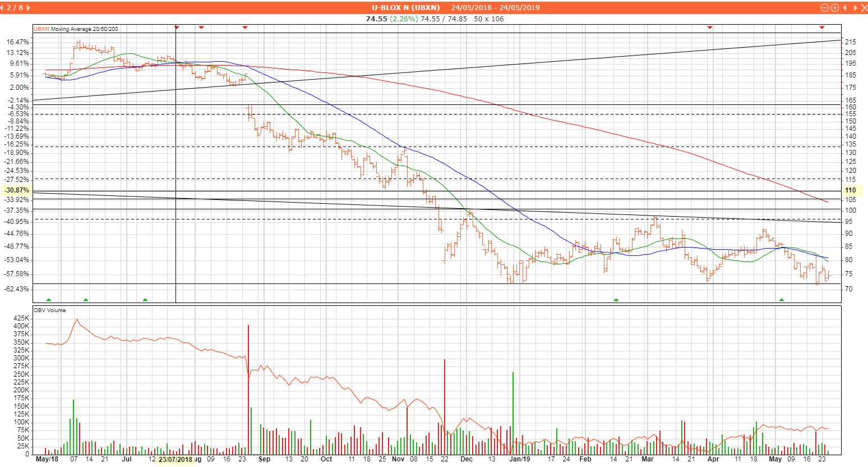Click the last price 74.55 quote line
The image size is (868, 467).
(x=435, y=19)
